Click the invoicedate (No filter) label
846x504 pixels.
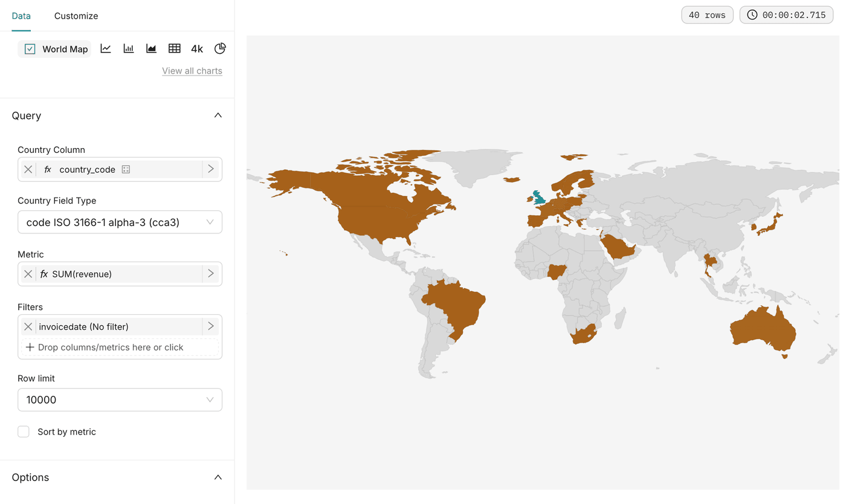pos(83,326)
